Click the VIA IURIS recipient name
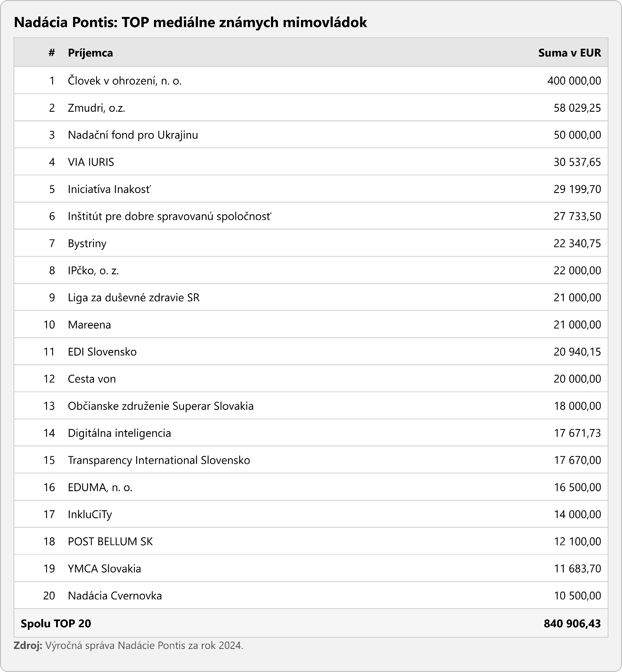The width and height of the screenshot is (622, 672). pos(91,162)
